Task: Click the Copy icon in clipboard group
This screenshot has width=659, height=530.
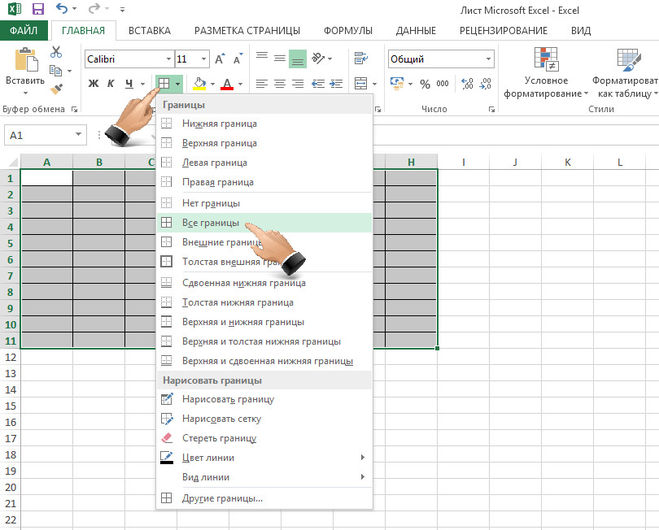Action: (55, 71)
